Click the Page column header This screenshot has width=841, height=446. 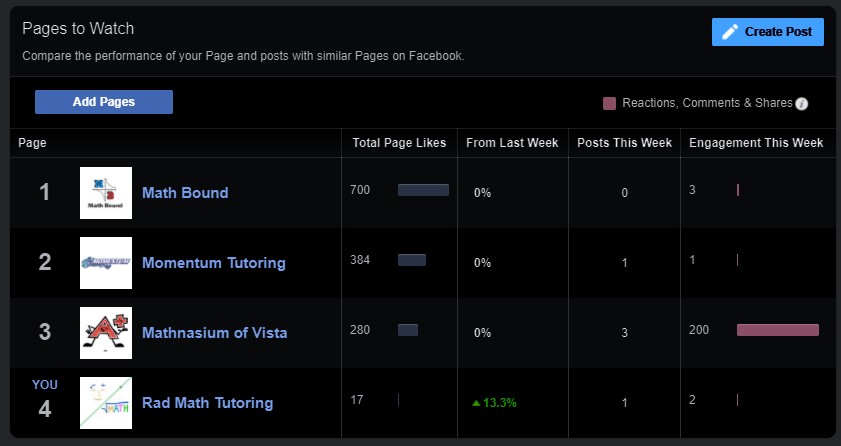(x=32, y=143)
